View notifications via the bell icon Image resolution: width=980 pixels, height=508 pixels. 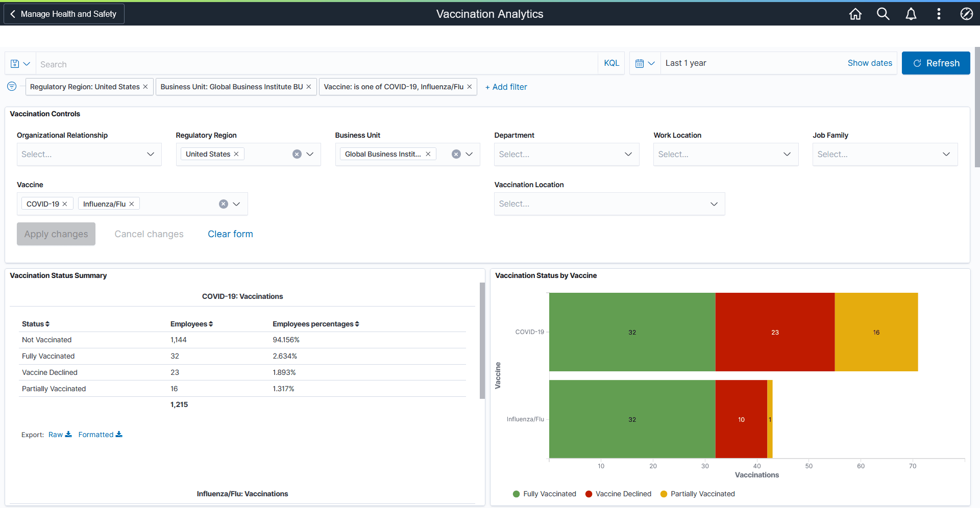click(x=911, y=14)
